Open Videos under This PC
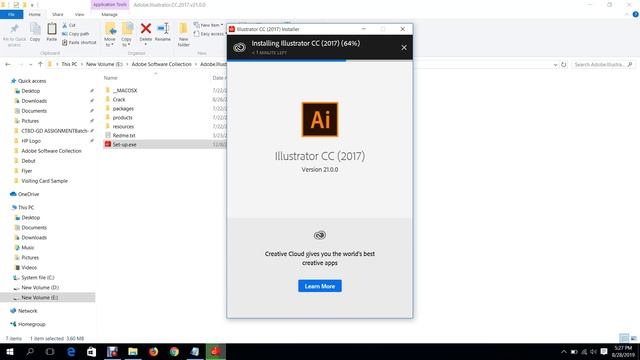Viewport: 640px width, 360px height. [x=29, y=268]
